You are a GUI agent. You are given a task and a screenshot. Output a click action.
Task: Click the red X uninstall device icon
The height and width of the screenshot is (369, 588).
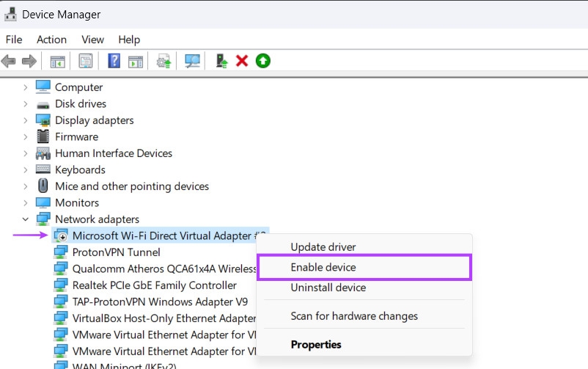(242, 61)
